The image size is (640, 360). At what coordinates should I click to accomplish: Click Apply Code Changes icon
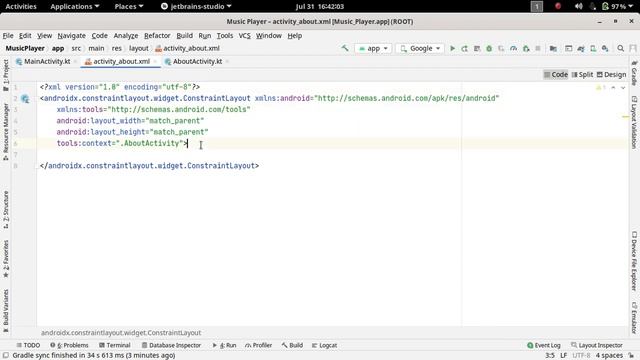coord(477,48)
